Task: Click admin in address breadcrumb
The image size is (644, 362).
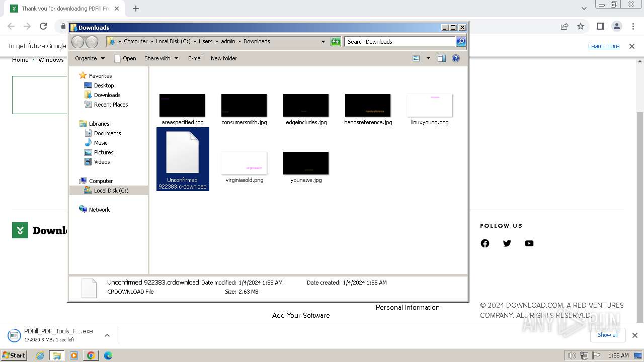Action: coord(228,42)
